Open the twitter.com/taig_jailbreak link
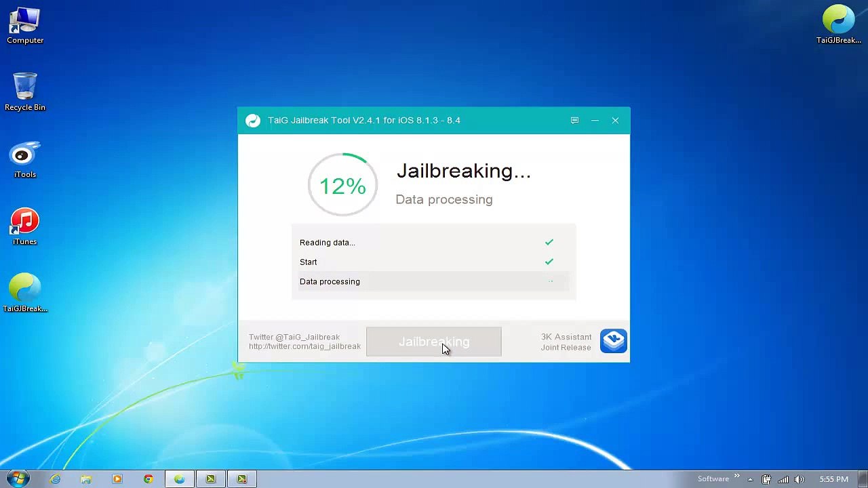Viewport: 868px width, 488px height. click(x=304, y=346)
